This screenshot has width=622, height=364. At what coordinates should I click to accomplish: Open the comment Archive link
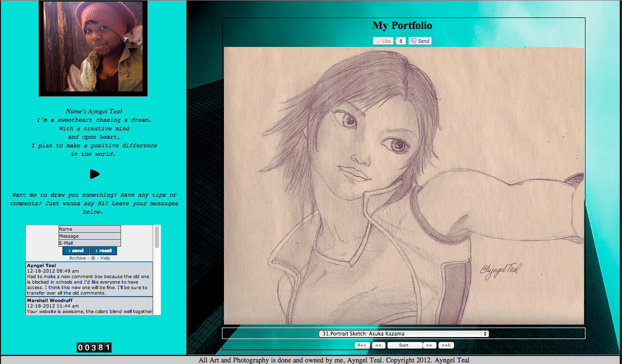[x=77, y=258]
